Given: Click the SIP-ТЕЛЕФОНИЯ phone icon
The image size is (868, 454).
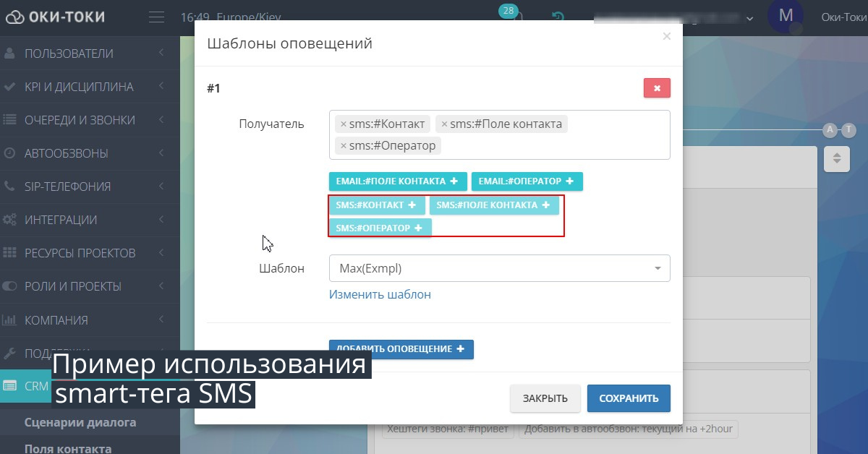Looking at the screenshot, I should tap(9, 186).
